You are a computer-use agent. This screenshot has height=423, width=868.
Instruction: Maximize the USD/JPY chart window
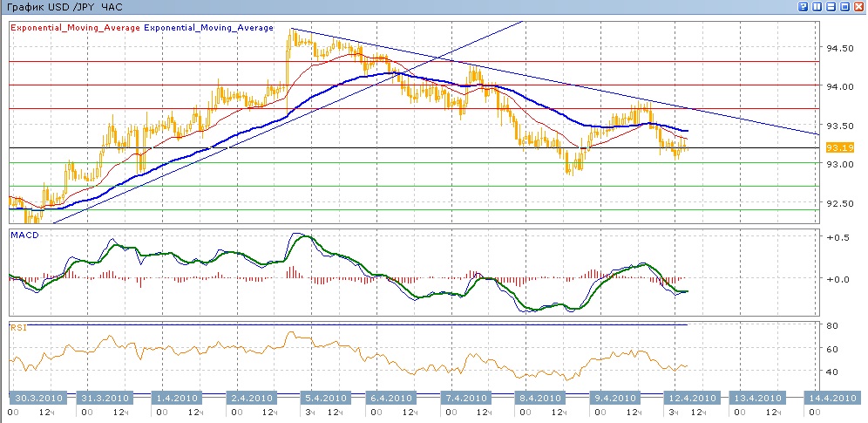844,7
